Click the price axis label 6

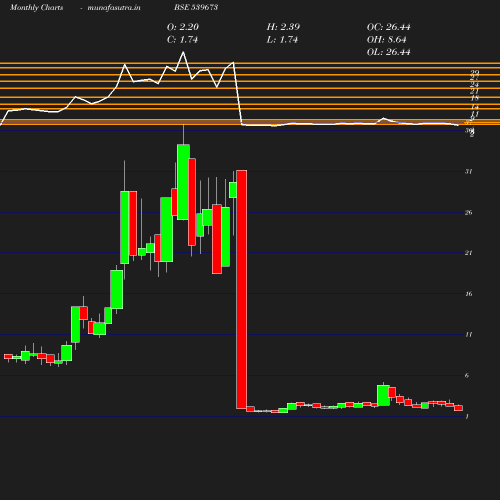467,375
